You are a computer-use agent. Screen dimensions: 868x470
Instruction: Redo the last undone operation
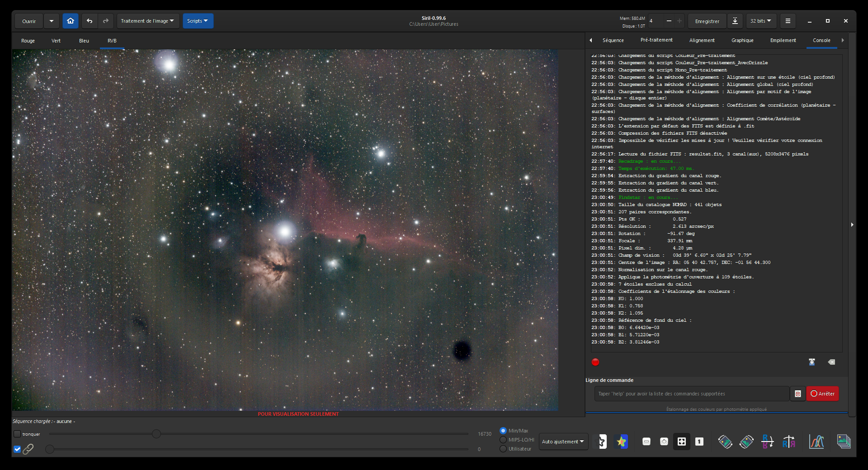pos(106,21)
